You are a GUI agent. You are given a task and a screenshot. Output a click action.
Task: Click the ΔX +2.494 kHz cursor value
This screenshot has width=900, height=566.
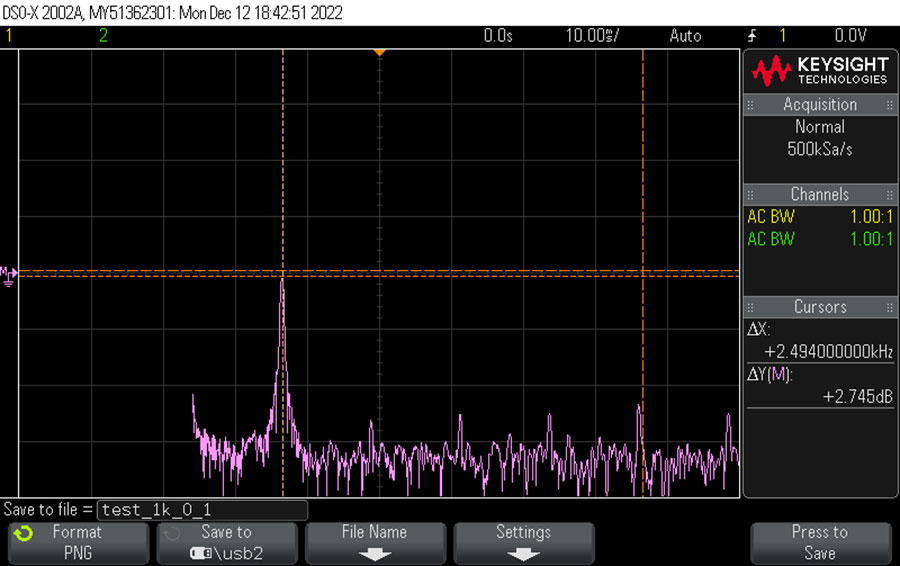(x=828, y=352)
